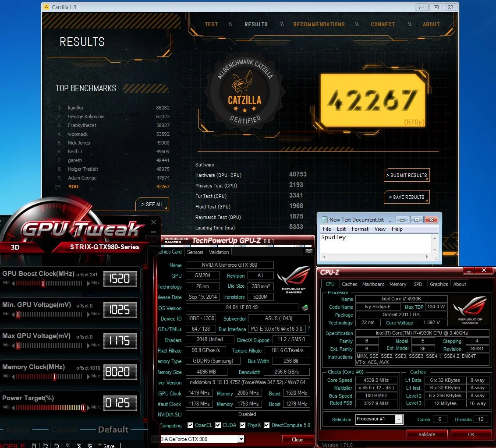
Task: Click the Notepad vertical scrollbar up arrow
Action: [x=435, y=238]
